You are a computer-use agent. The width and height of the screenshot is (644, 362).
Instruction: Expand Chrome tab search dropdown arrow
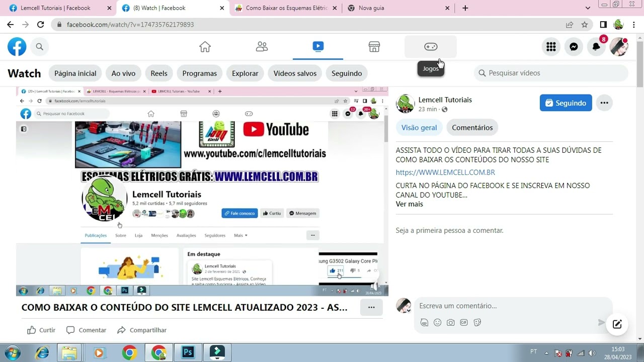tap(588, 8)
